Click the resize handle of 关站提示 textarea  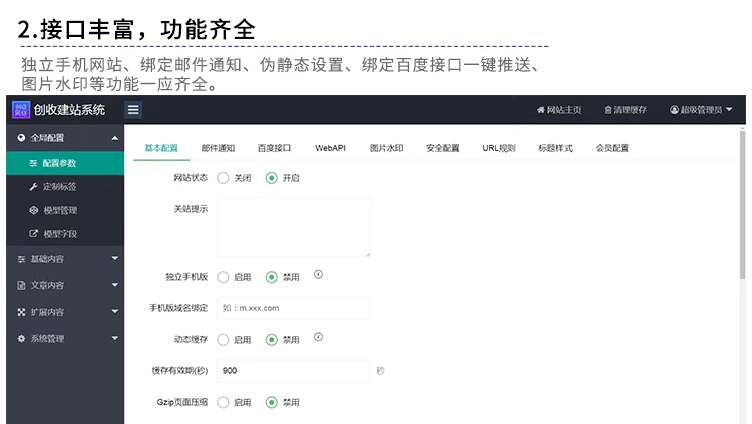368,254
